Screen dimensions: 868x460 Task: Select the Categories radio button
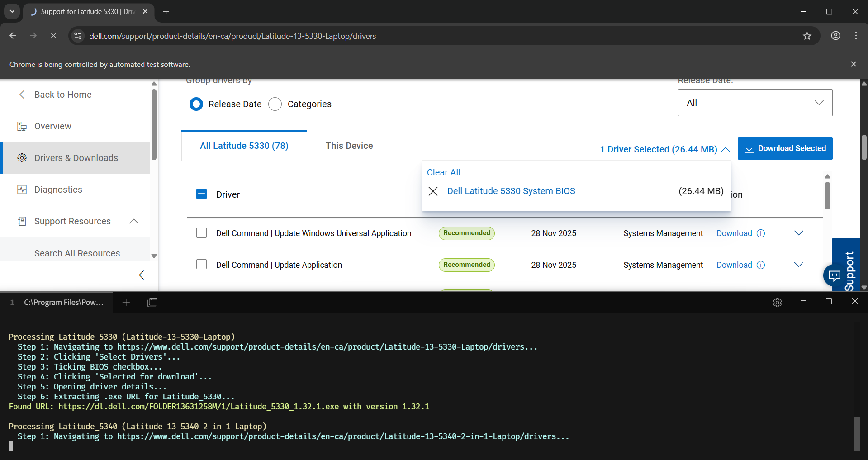point(275,104)
